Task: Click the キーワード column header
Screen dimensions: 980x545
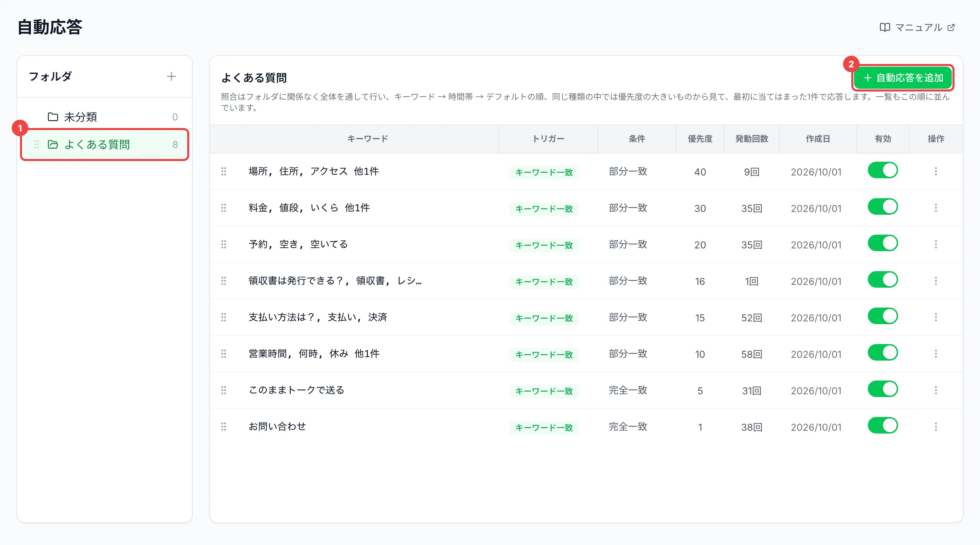Action: [x=367, y=139]
